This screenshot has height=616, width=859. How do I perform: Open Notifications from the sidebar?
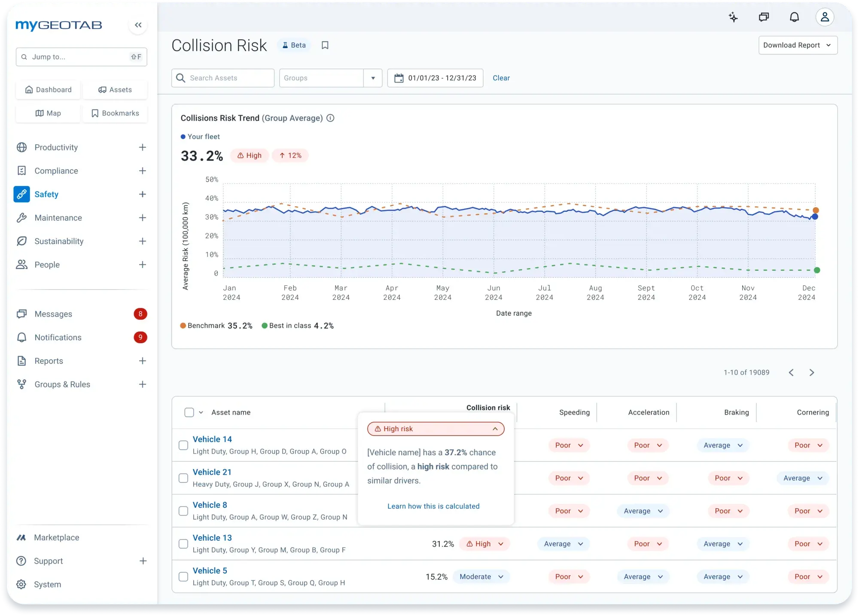click(x=58, y=338)
